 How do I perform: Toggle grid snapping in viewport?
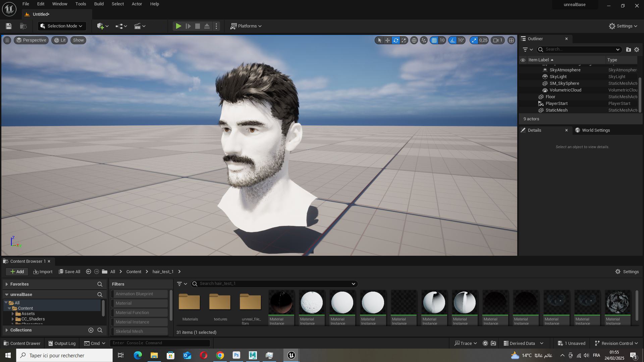(434, 40)
